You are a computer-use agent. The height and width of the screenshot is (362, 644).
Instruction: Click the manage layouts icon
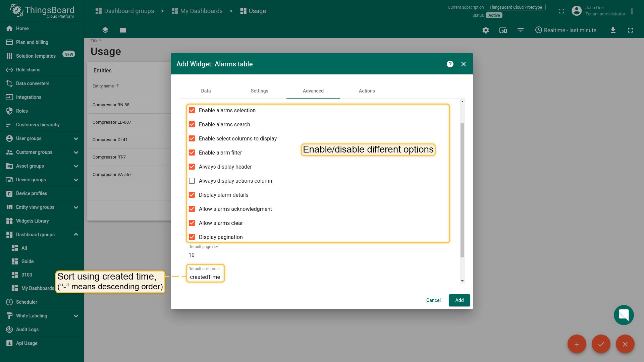point(123,30)
